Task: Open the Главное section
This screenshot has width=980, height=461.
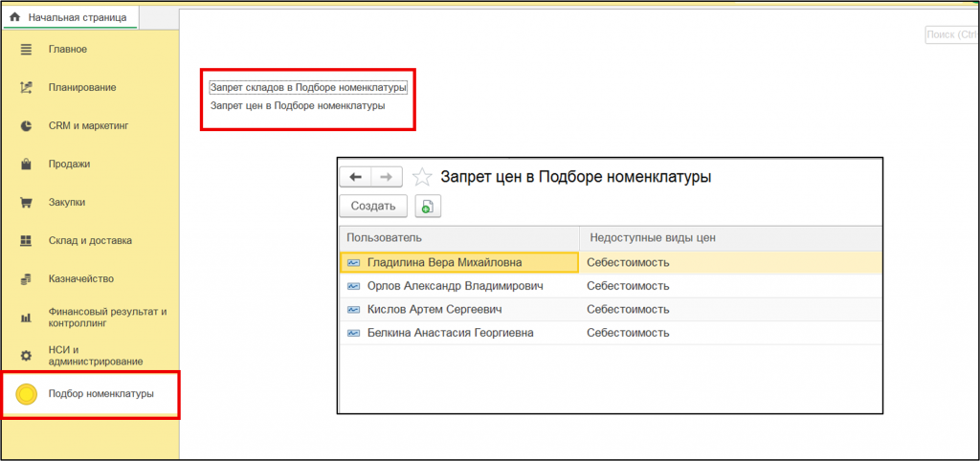Action: coord(68,50)
